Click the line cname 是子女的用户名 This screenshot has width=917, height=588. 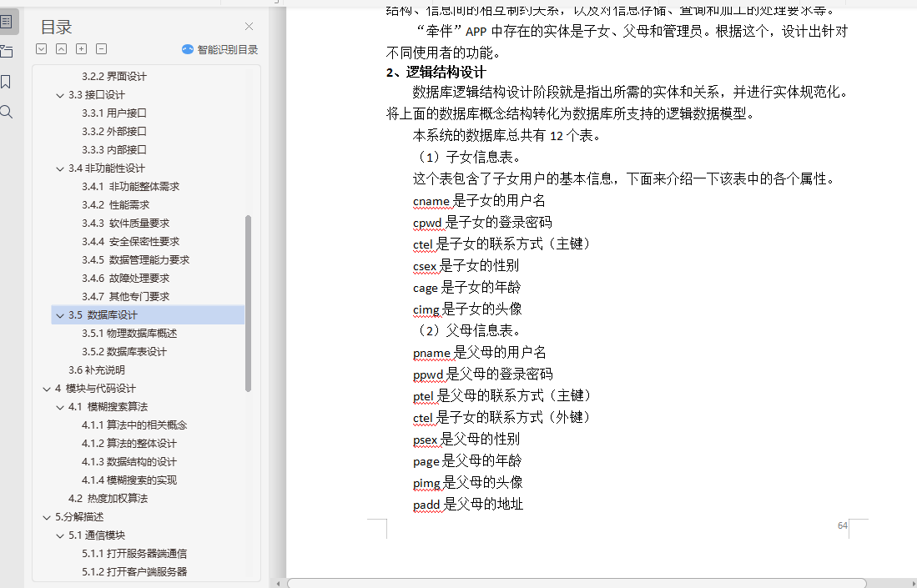click(479, 201)
